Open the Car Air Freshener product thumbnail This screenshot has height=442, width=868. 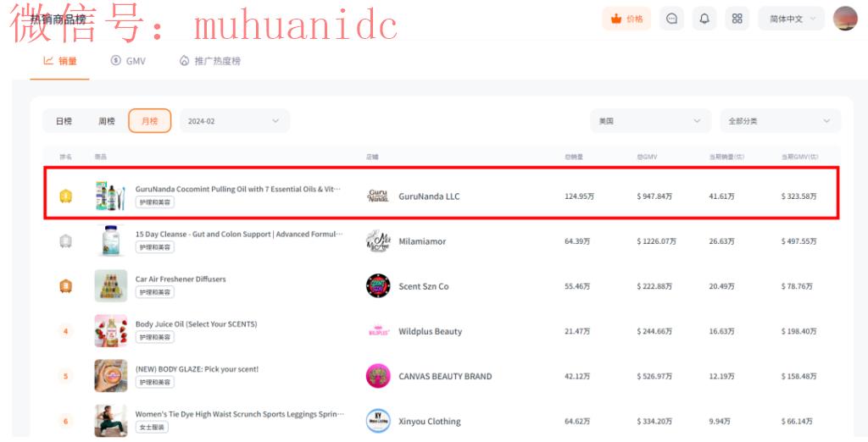tap(111, 286)
